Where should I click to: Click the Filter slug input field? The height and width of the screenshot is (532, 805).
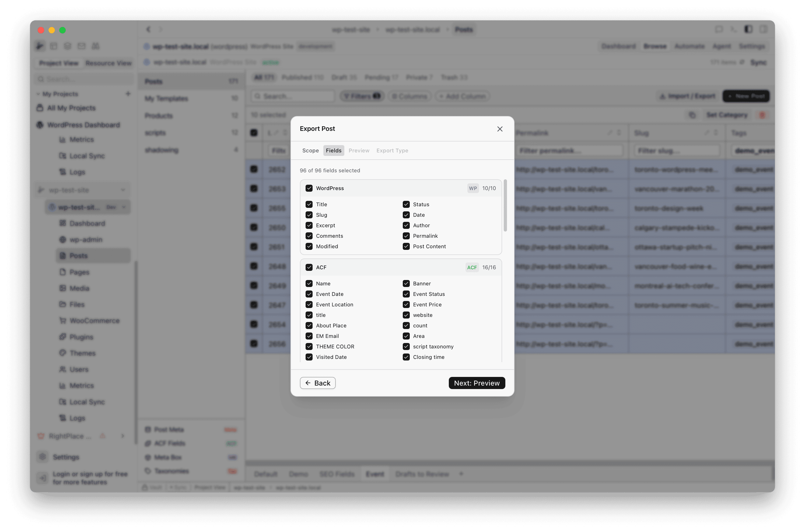click(x=676, y=151)
